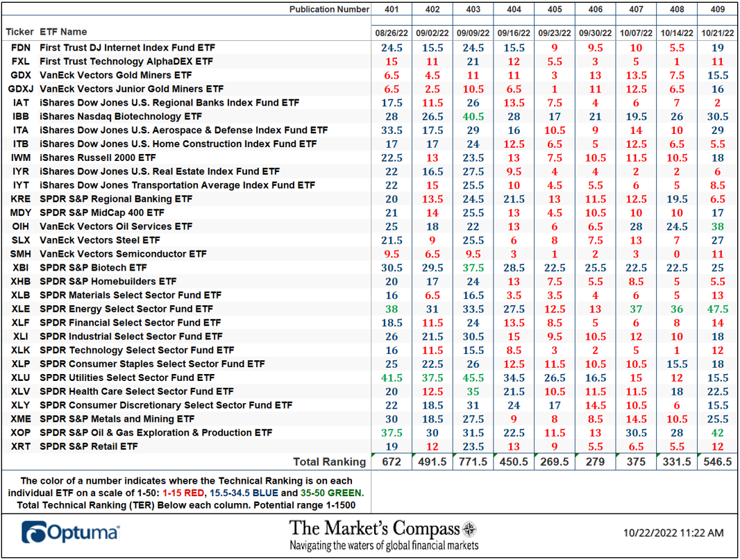Select iShares Nasdaq Biotechnology ETF name

click(121, 116)
